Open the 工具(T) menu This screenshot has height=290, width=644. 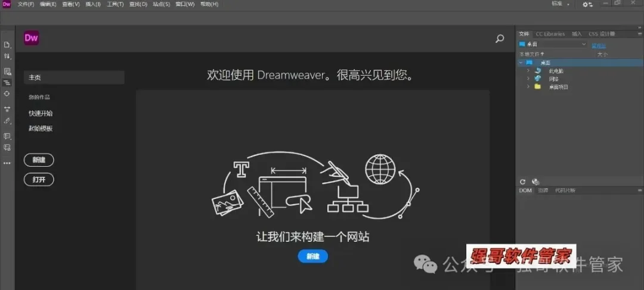tap(115, 4)
